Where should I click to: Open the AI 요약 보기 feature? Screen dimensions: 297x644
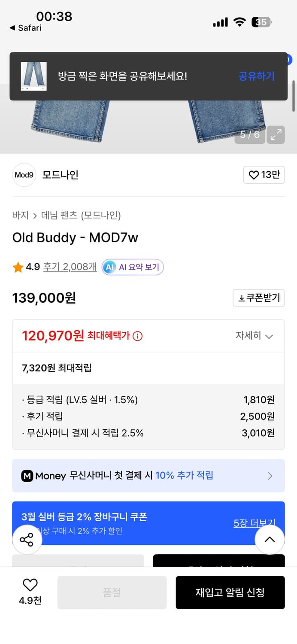pos(132,267)
